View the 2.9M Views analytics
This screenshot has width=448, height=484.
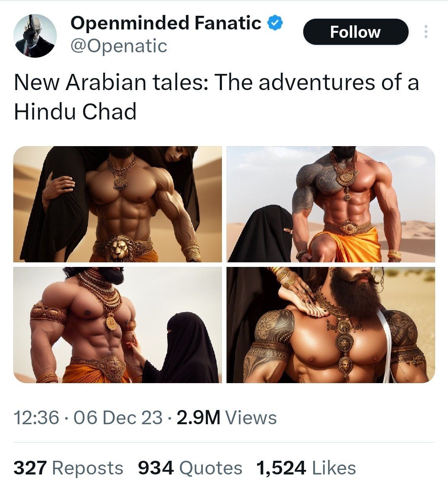227,417
